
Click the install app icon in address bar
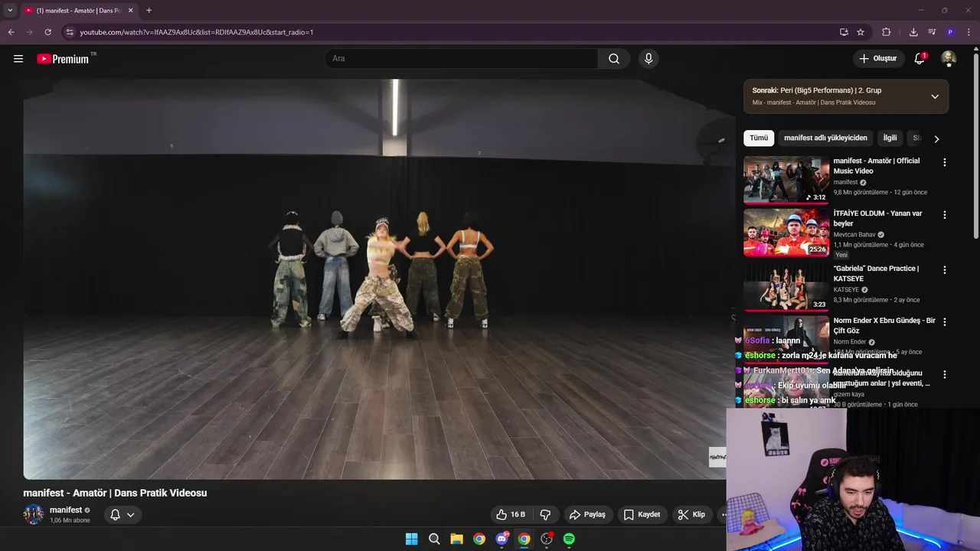point(844,32)
